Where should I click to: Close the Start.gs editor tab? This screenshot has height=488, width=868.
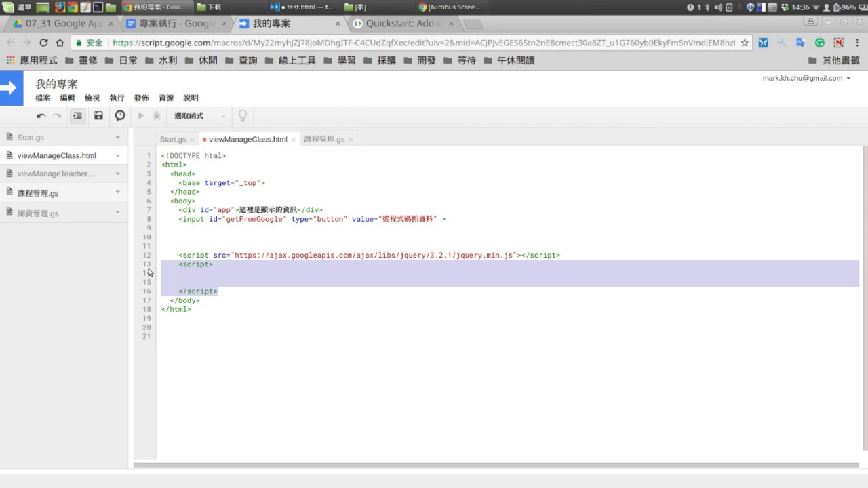[193, 140]
